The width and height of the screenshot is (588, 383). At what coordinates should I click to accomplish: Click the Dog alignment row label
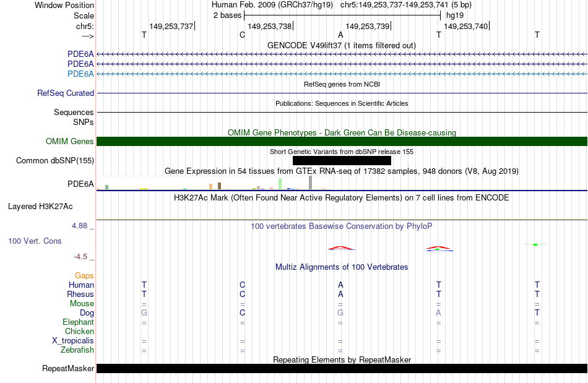[87, 313]
